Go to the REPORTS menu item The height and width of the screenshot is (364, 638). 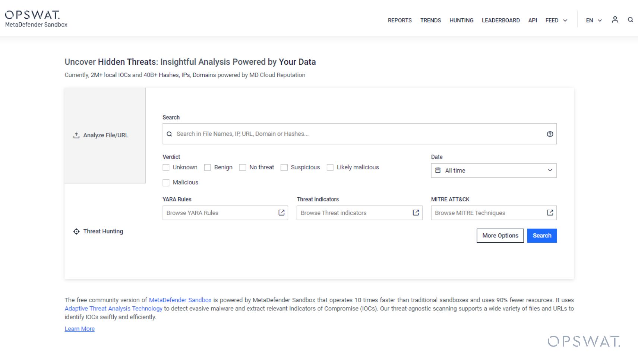tap(399, 20)
